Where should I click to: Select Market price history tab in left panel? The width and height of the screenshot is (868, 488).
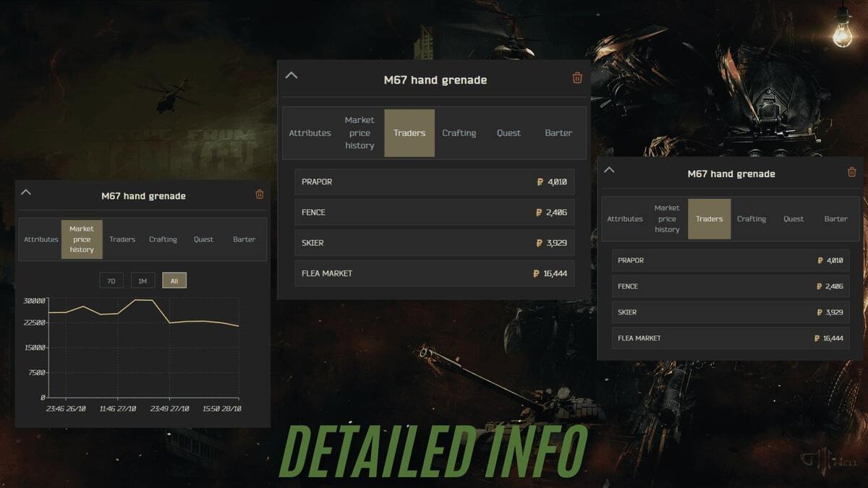[82, 239]
